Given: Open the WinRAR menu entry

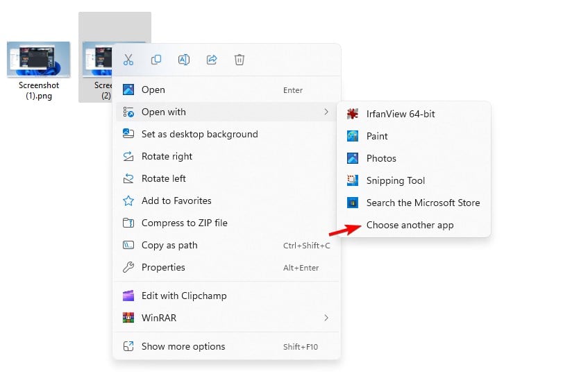Looking at the screenshot, I should 226,318.
